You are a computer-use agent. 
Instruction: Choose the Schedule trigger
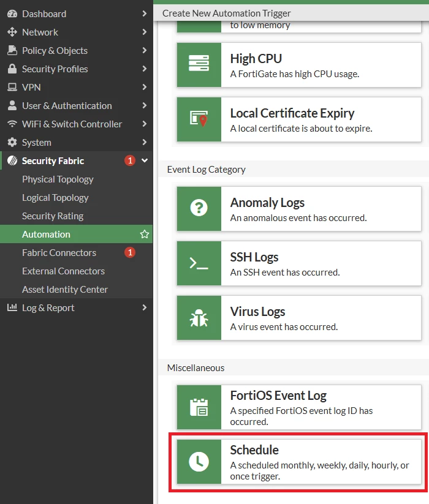[x=299, y=462]
